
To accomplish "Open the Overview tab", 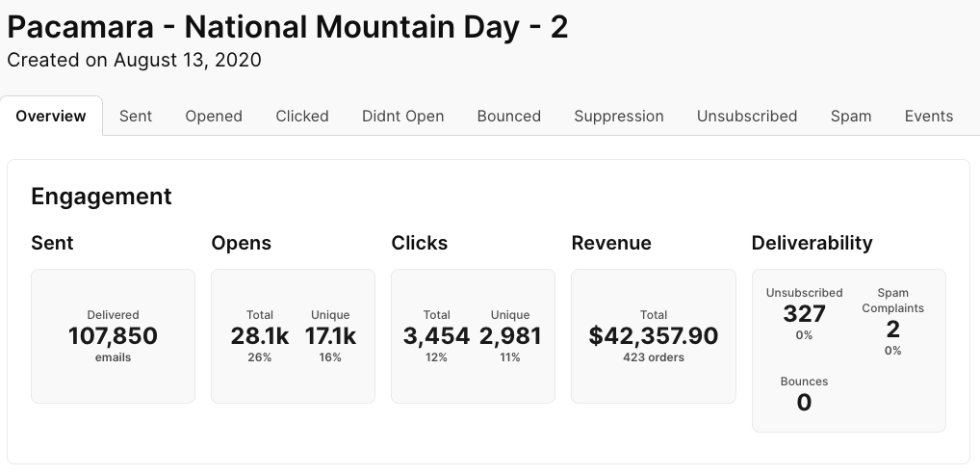I will click(51, 116).
